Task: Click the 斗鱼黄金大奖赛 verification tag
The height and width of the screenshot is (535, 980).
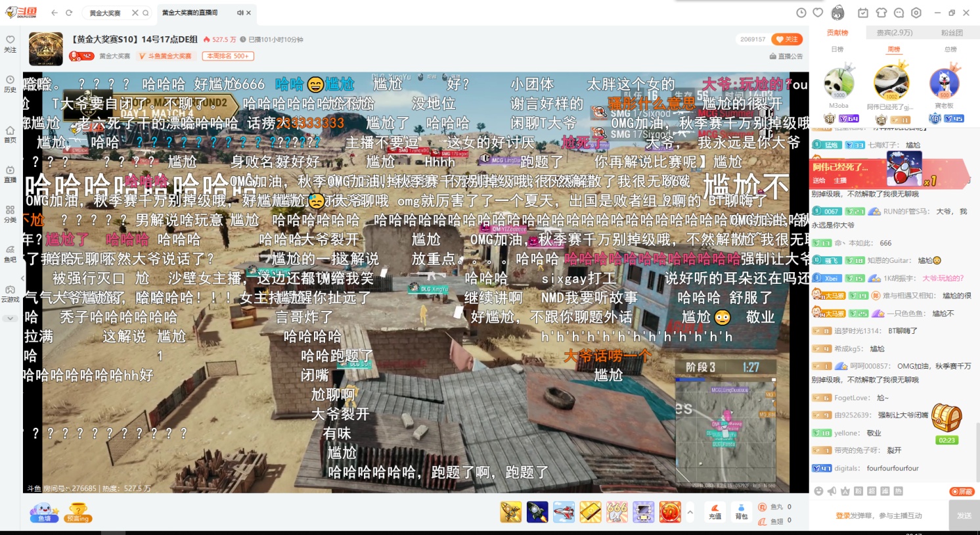Action: 166,56
